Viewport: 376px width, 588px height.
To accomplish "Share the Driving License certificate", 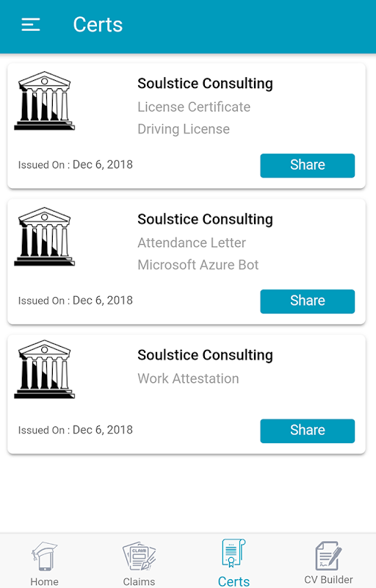I will (x=308, y=165).
